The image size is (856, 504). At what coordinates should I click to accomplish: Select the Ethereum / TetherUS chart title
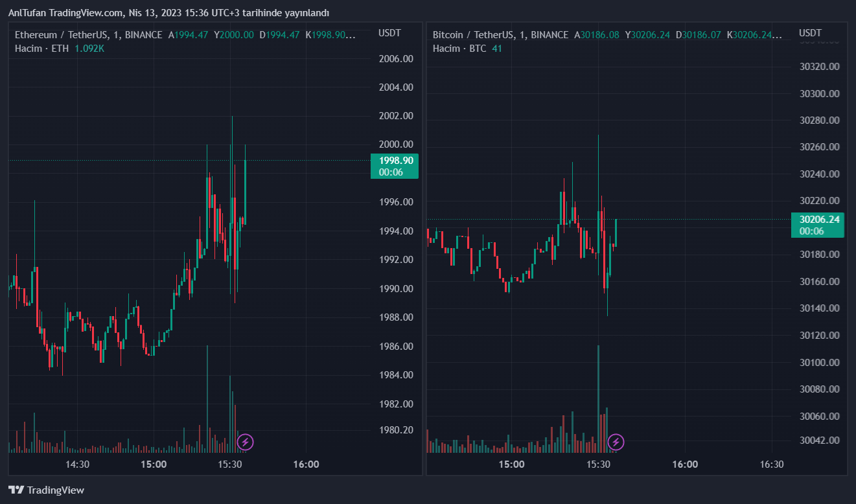click(89, 35)
